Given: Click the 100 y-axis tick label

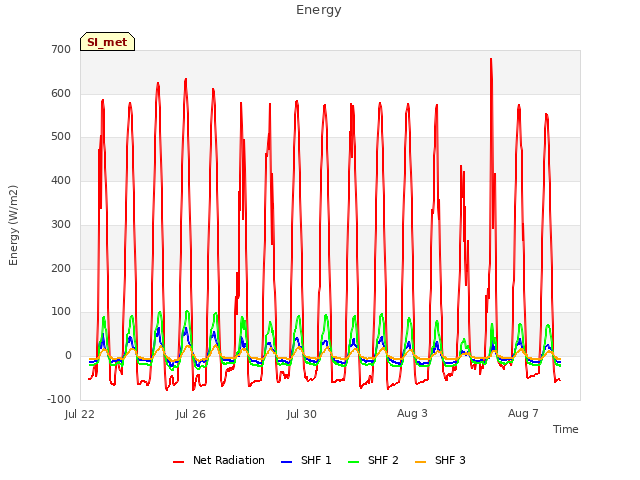Looking at the screenshot, I should click(61, 312).
